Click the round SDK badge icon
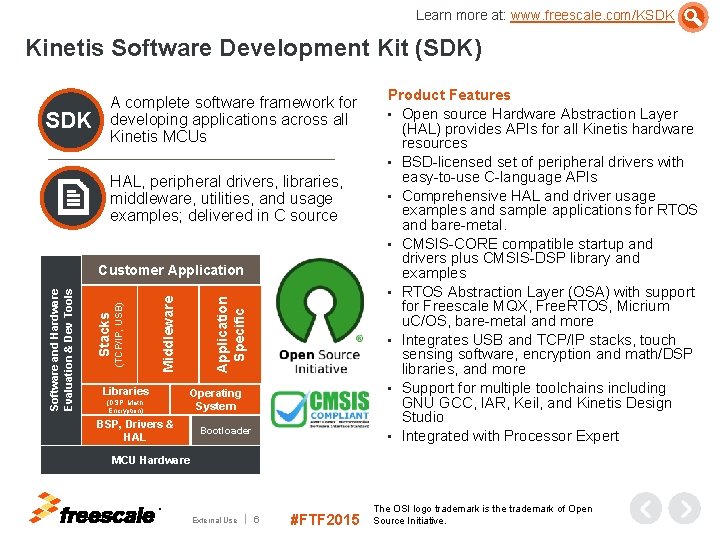The image size is (720, 540). (71, 120)
